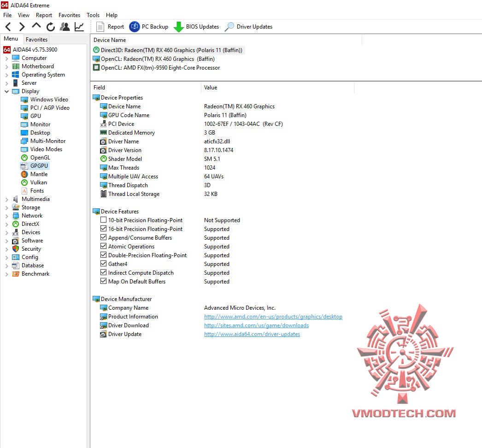Expand the Motherboard tree node

coord(6,66)
